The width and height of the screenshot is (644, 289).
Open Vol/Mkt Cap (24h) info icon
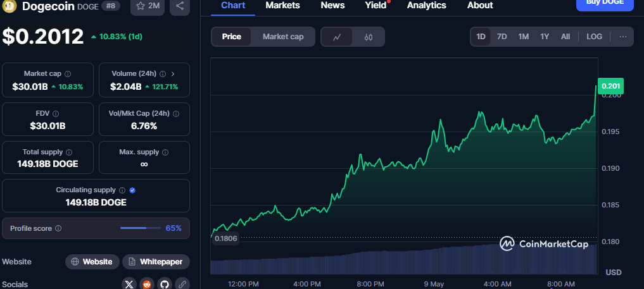point(176,114)
